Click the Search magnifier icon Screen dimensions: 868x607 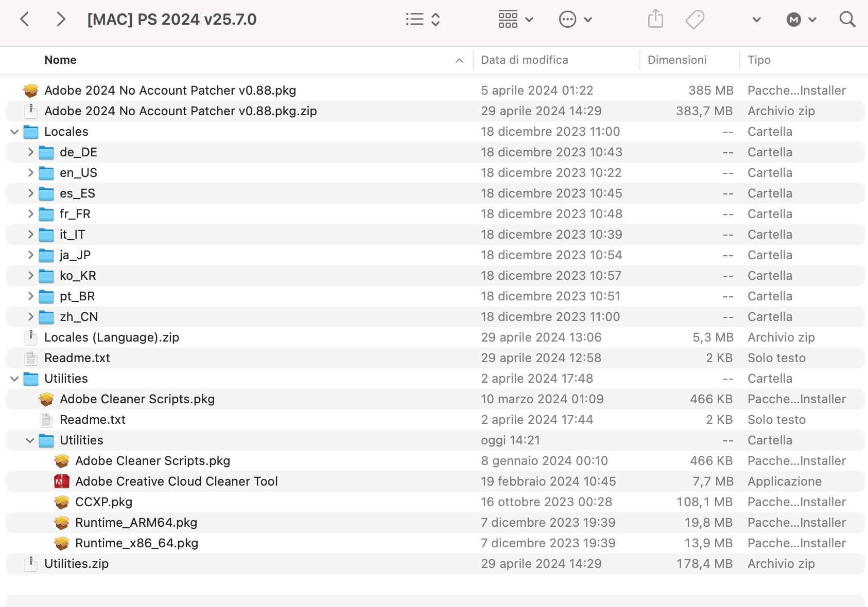847,20
